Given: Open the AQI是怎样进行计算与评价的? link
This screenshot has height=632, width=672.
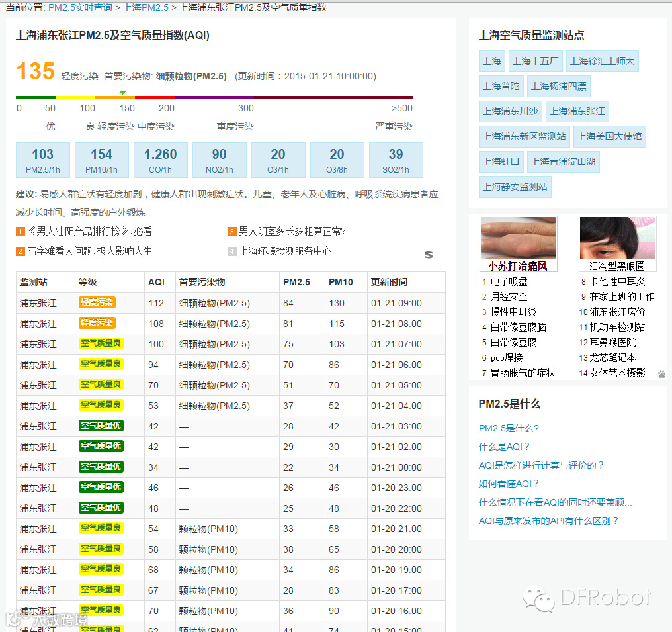Looking at the screenshot, I should coord(541,465).
